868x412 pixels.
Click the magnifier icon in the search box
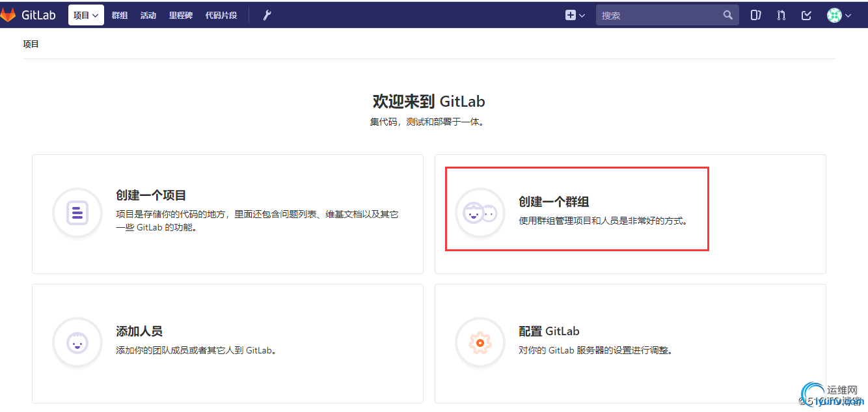point(727,15)
